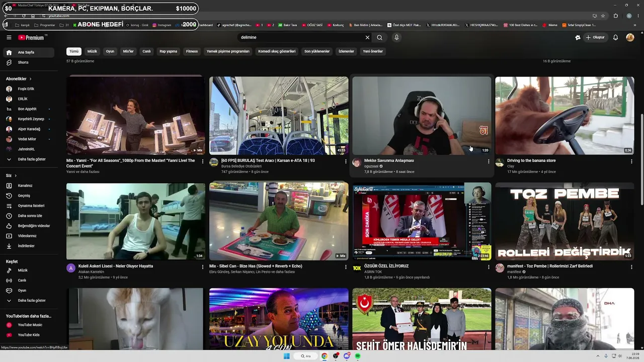
Task: Open YouTube Kids link
Action: 29,335
